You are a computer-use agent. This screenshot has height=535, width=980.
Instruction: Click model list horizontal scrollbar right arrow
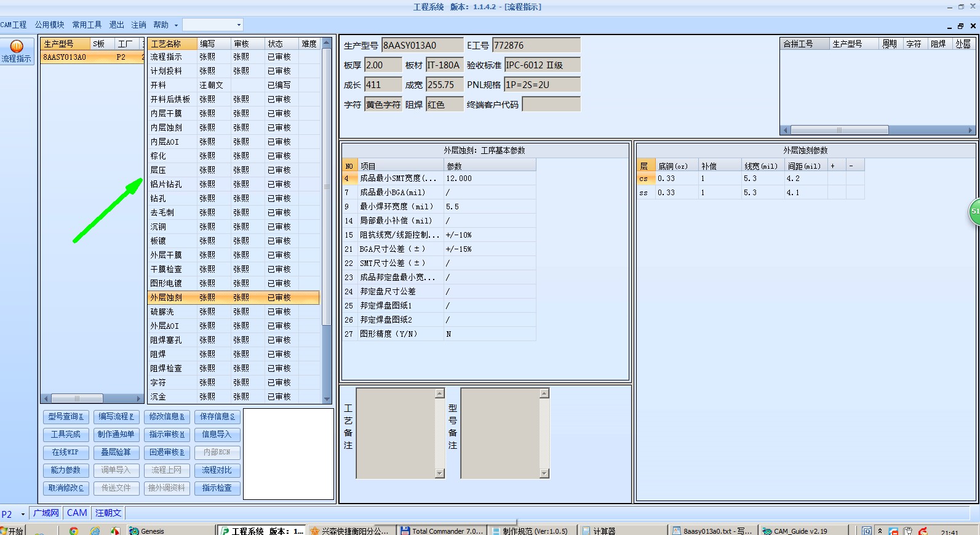pyautogui.click(x=140, y=398)
